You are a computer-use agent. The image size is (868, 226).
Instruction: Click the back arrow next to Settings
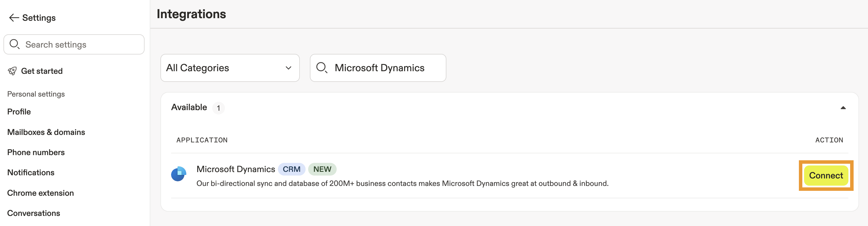(x=14, y=18)
